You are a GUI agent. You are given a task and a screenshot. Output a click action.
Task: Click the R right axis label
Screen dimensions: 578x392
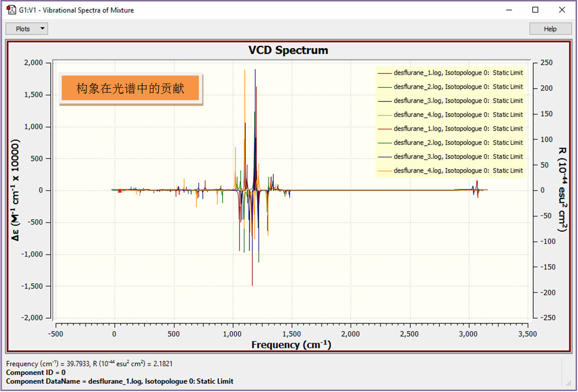(x=562, y=190)
